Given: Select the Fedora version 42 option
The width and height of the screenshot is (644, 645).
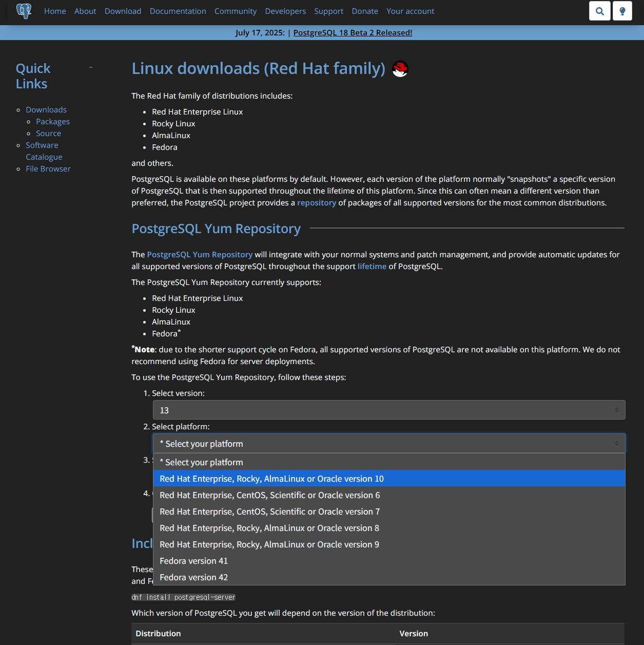Looking at the screenshot, I should click(x=389, y=577).
